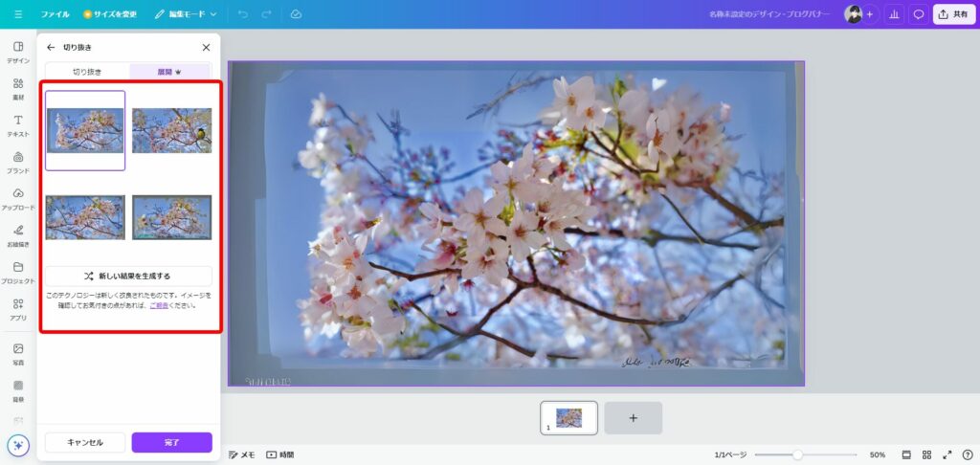Open the 素材 elements panel
This screenshot has width=980, height=465.
(x=18, y=89)
